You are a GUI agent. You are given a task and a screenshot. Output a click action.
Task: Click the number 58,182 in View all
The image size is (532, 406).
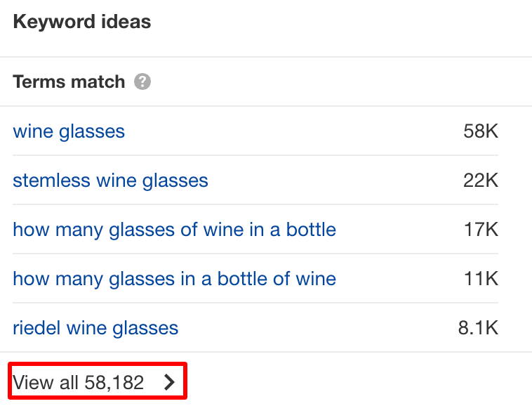114,382
